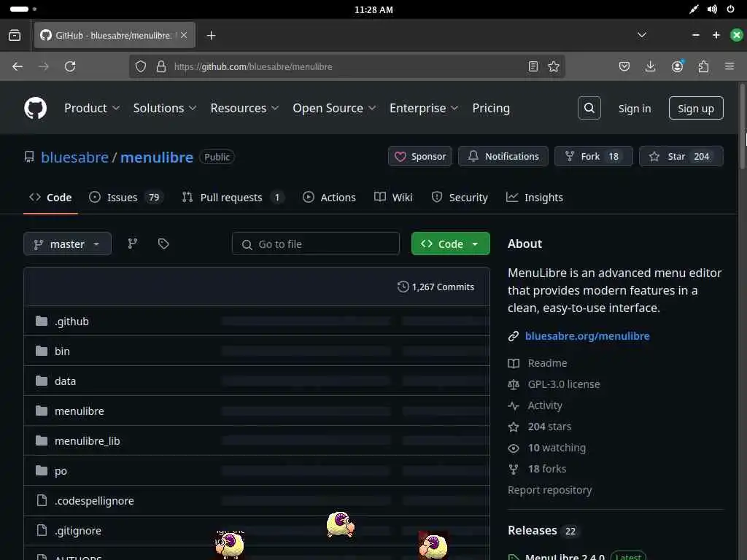Image resolution: width=747 pixels, height=560 pixels.
Task: Click the Firefox View icon beside the tabs
Action: pyautogui.click(x=15, y=35)
